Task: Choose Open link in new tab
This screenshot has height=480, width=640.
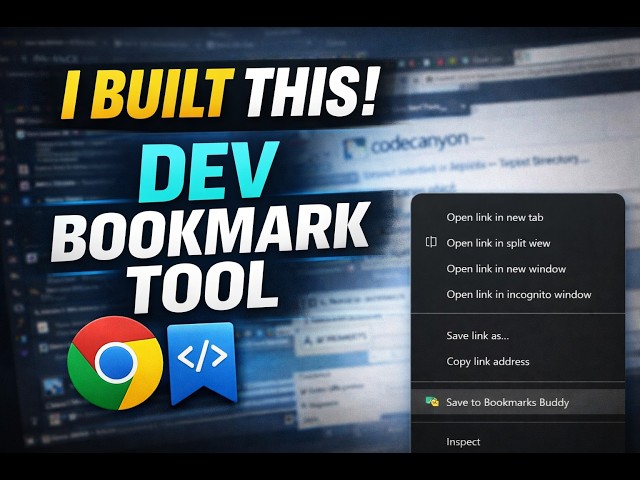Action: click(x=494, y=218)
